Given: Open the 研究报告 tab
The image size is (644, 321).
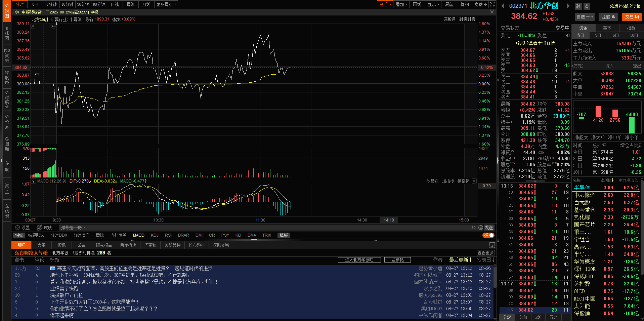Looking at the screenshot, I should click(x=104, y=245).
